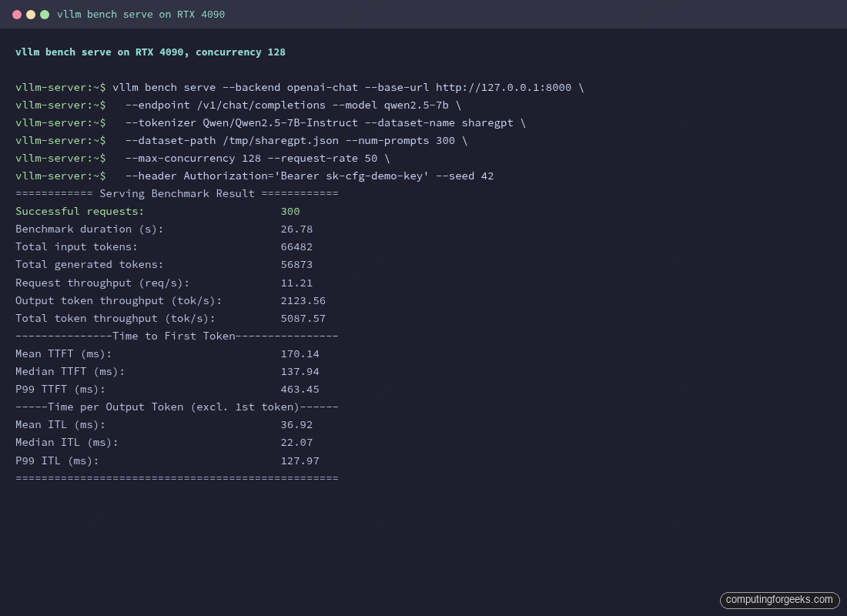847x616 pixels.
Task: Click 'Median TTFT (ms):' label
Action: (69, 372)
